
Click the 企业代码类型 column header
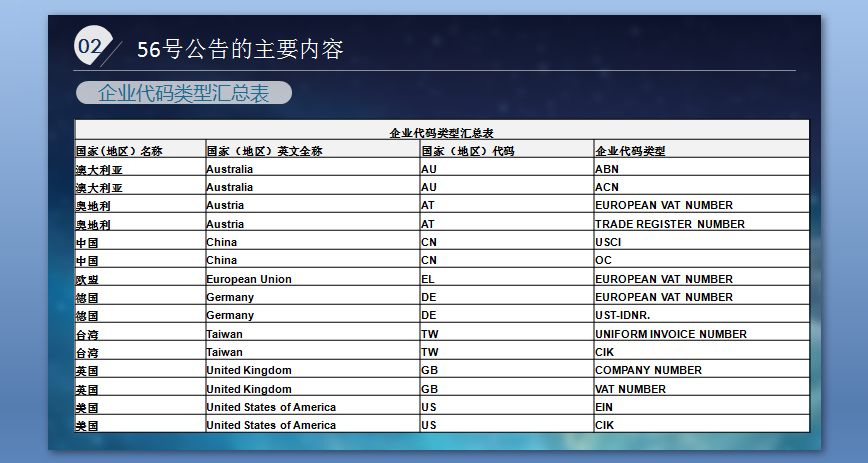tap(630, 151)
